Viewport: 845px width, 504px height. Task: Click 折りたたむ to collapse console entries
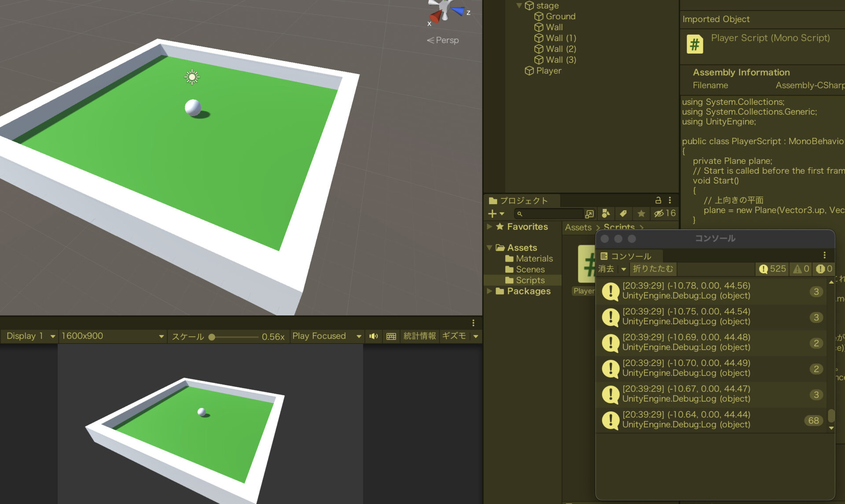point(653,269)
